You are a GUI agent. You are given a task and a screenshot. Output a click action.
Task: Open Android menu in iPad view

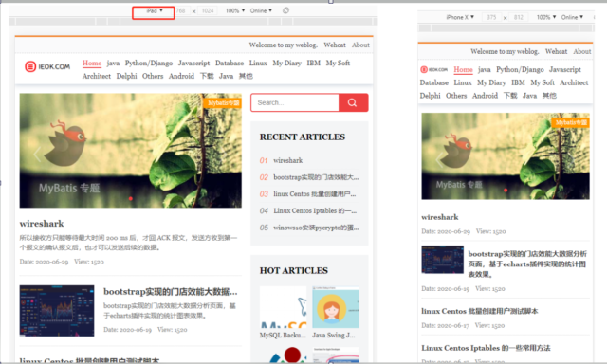[x=181, y=76]
